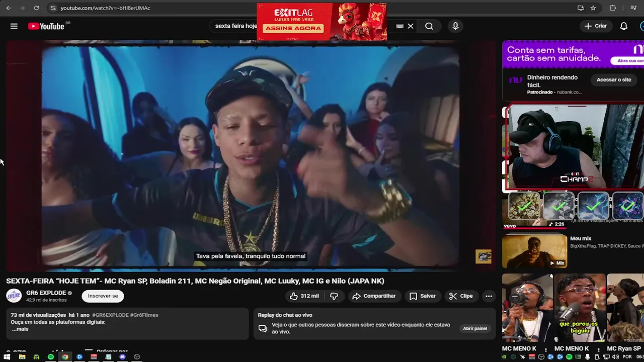Click the Nubank ad logo icon
The image size is (644, 362).
(x=515, y=80)
